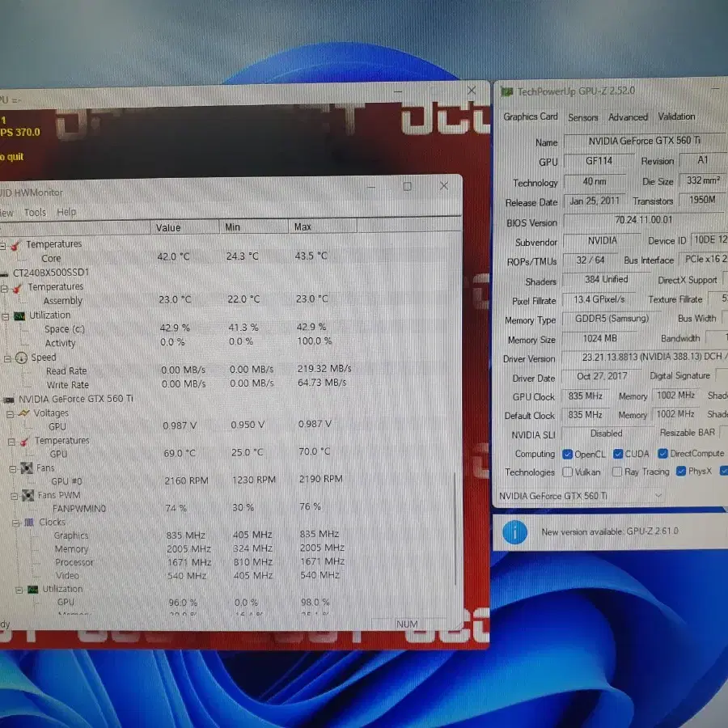
Task: Toggle the DirectCompute checkbox
Action: (x=663, y=453)
